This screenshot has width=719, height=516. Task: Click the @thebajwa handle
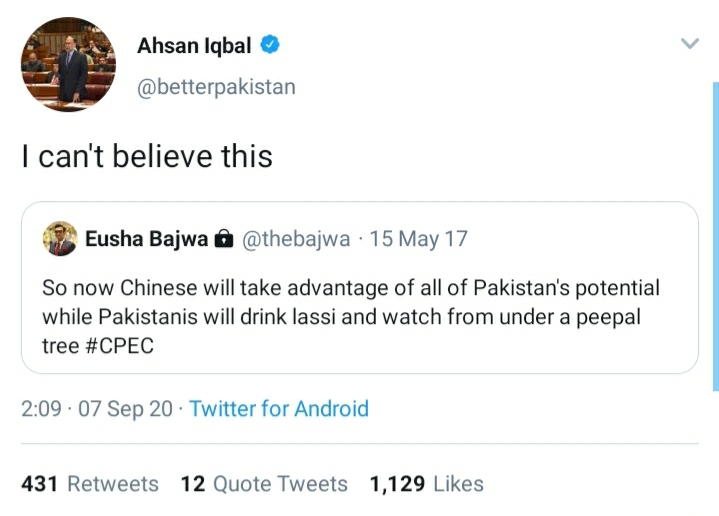pos(297,240)
